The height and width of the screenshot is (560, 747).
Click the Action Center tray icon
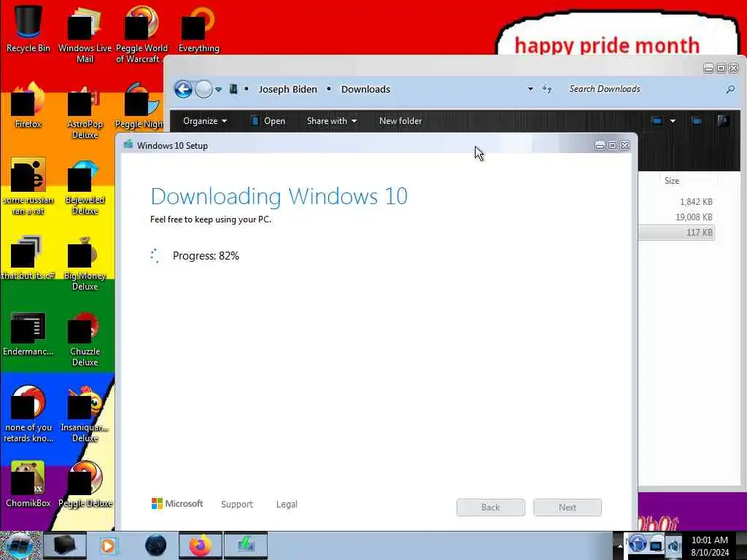pos(638,544)
